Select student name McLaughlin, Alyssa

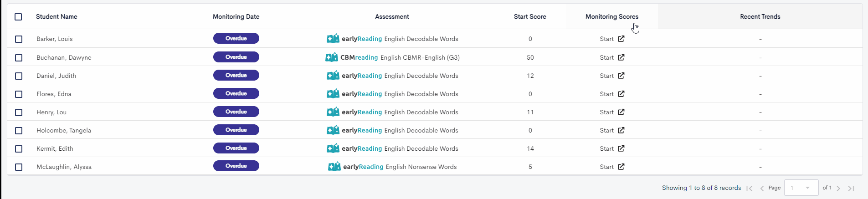64,167
